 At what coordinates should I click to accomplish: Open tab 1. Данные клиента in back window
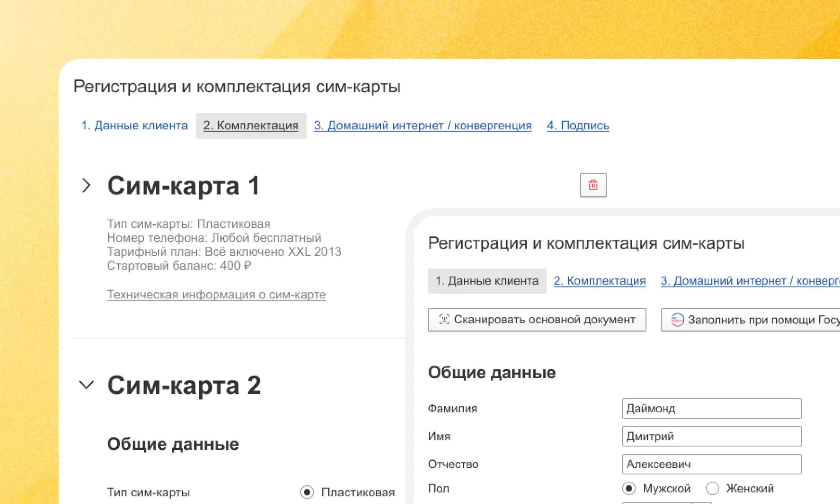point(134,125)
